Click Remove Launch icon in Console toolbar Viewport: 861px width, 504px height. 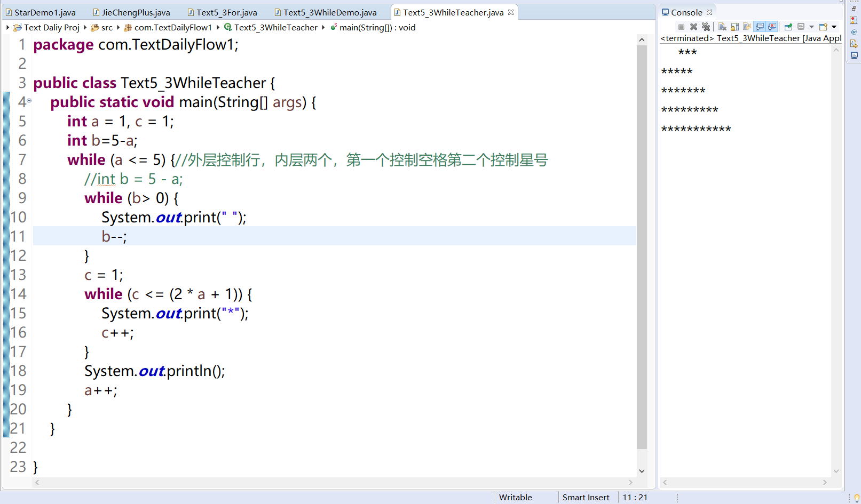point(693,27)
